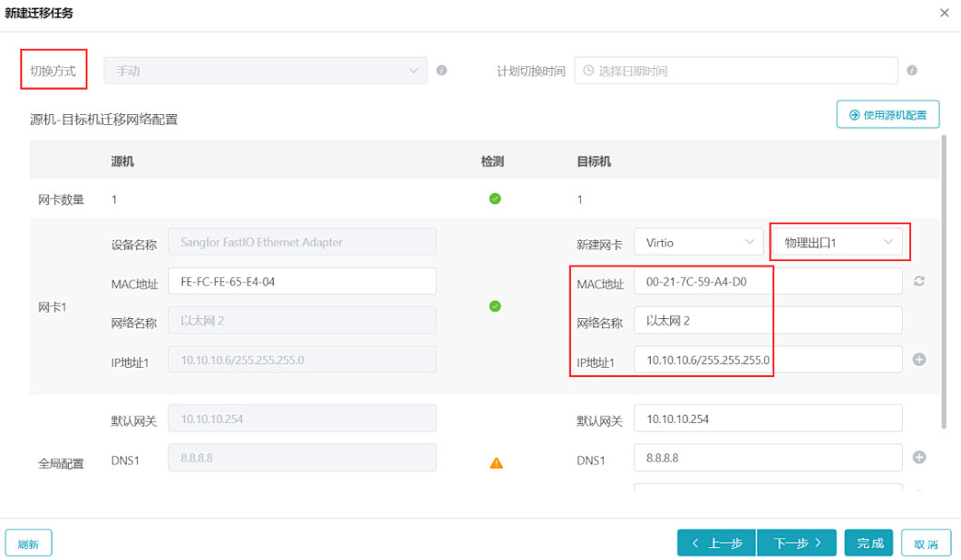Click the 取消 button
Image resolution: width=961 pixels, height=560 pixels.
(926, 544)
